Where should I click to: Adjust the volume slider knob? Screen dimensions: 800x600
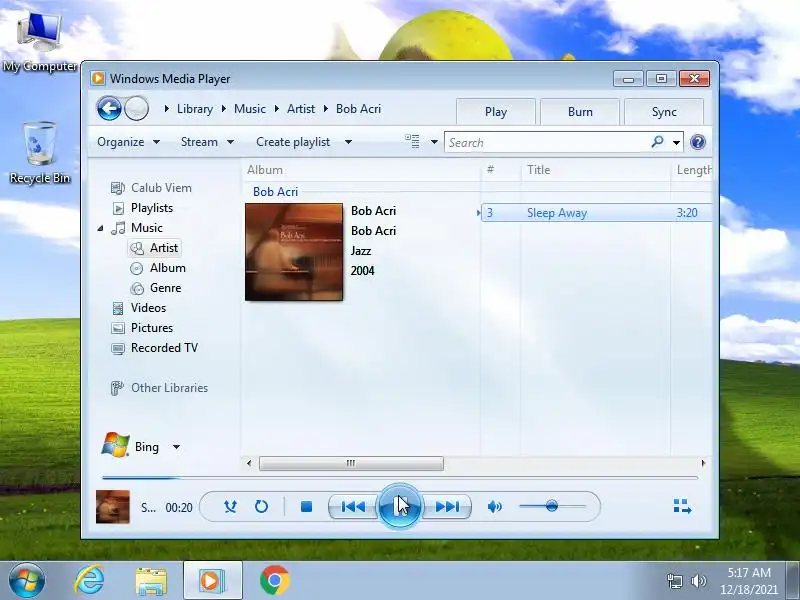[x=552, y=506]
